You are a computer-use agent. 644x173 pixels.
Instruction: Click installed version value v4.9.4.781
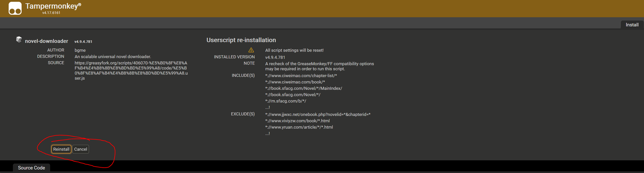275,57
